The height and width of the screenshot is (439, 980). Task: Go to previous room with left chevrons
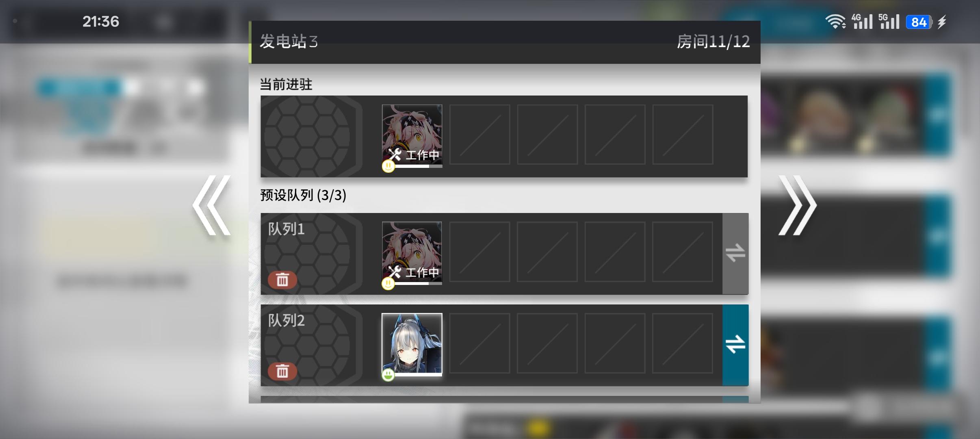click(x=212, y=205)
